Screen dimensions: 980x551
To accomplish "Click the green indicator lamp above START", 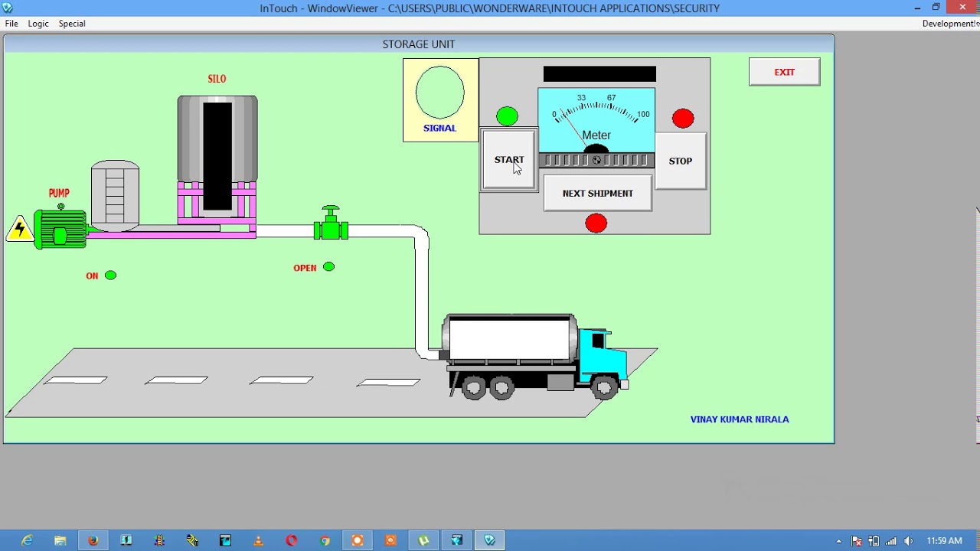I will (x=507, y=116).
